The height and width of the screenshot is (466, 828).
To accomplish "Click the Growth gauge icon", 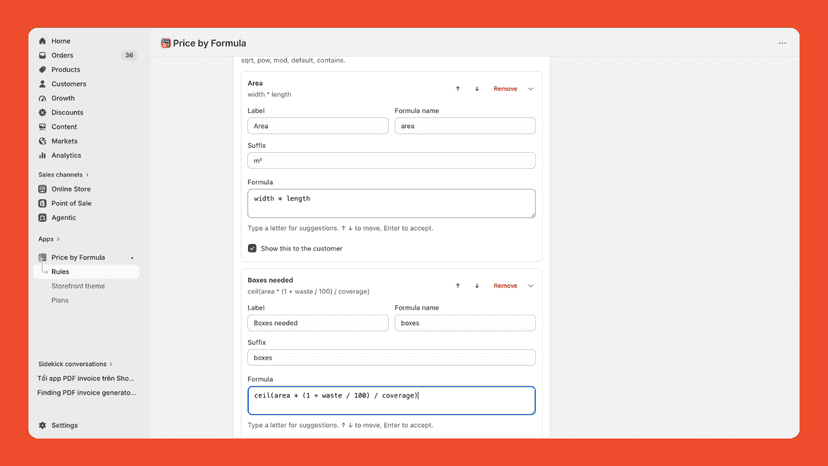I will point(42,98).
